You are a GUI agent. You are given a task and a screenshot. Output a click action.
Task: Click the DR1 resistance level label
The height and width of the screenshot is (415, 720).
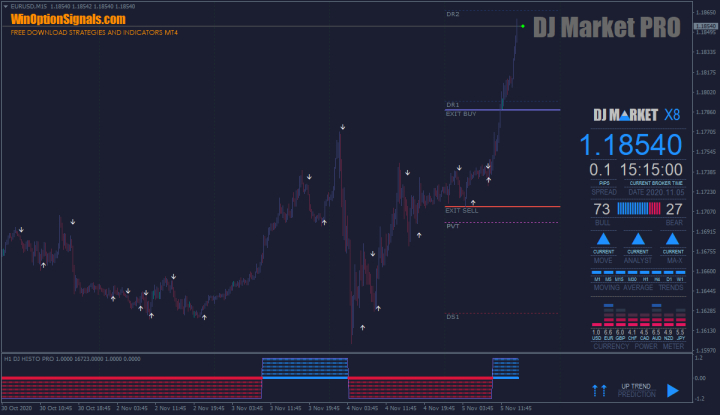(453, 105)
